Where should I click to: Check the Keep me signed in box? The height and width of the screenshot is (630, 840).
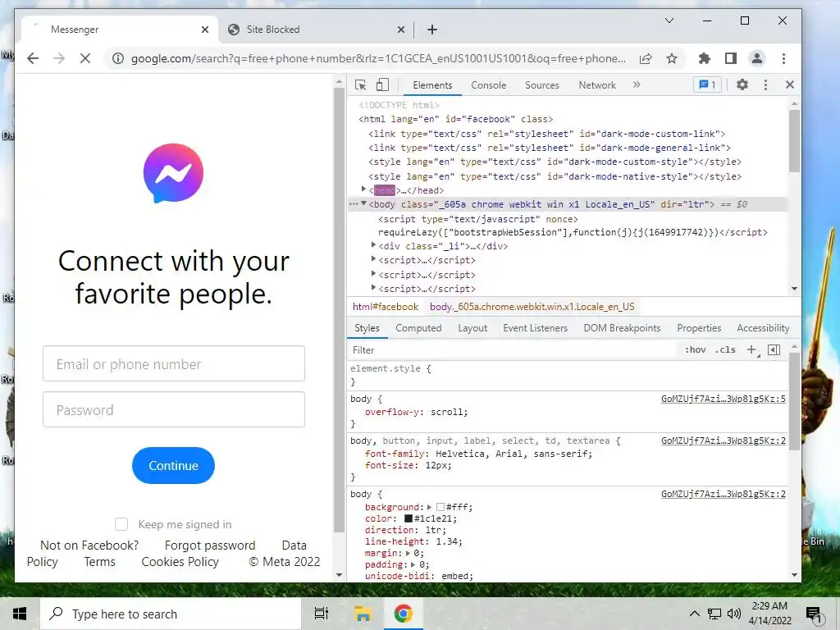(121, 524)
